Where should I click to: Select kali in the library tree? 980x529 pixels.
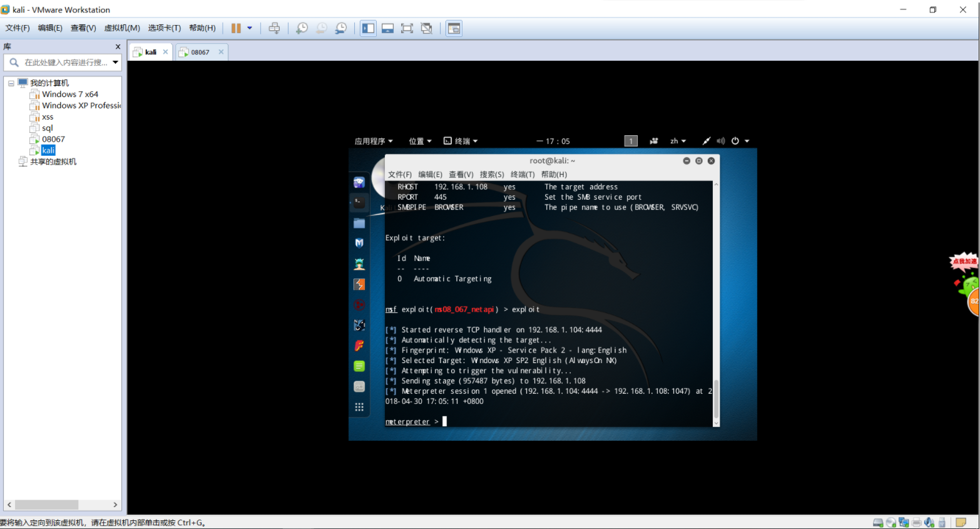pos(48,151)
